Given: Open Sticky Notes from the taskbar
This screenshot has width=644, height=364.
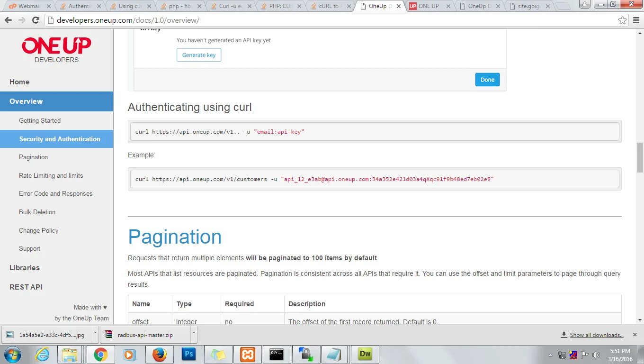Looking at the screenshot, I should [x=218, y=355].
